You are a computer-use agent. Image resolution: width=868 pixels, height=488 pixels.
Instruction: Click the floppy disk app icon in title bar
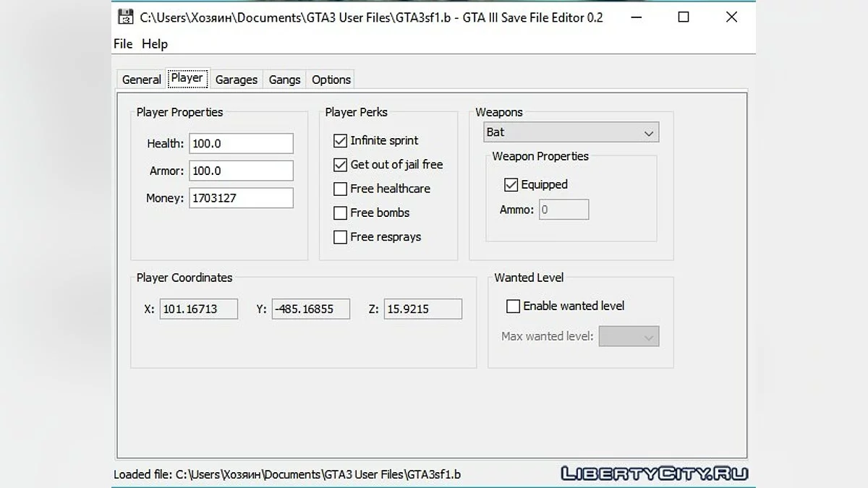click(x=125, y=17)
